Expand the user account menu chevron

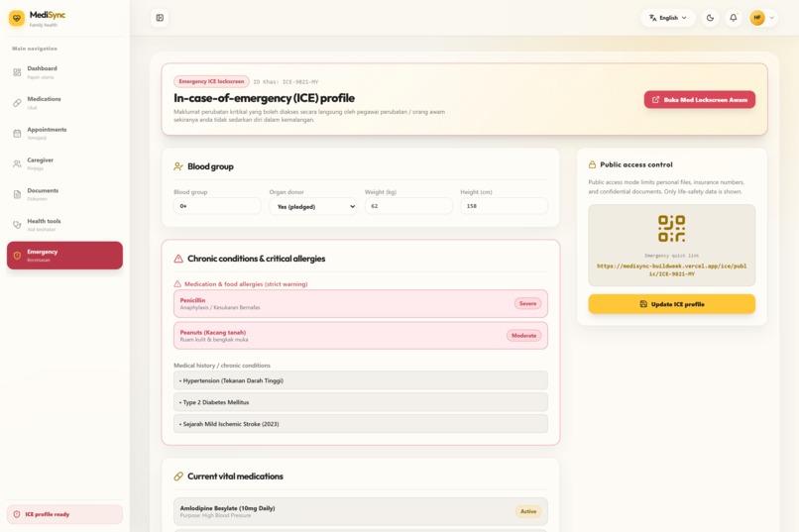(x=772, y=18)
